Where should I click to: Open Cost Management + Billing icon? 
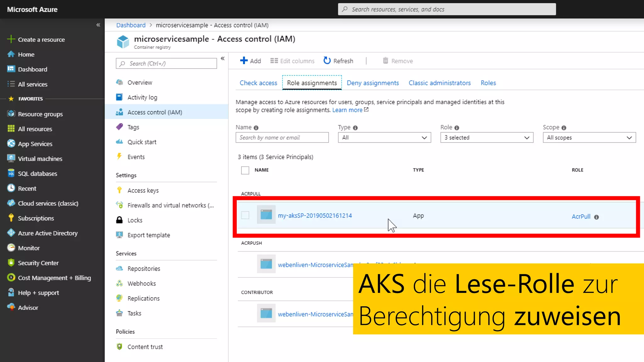(11, 277)
